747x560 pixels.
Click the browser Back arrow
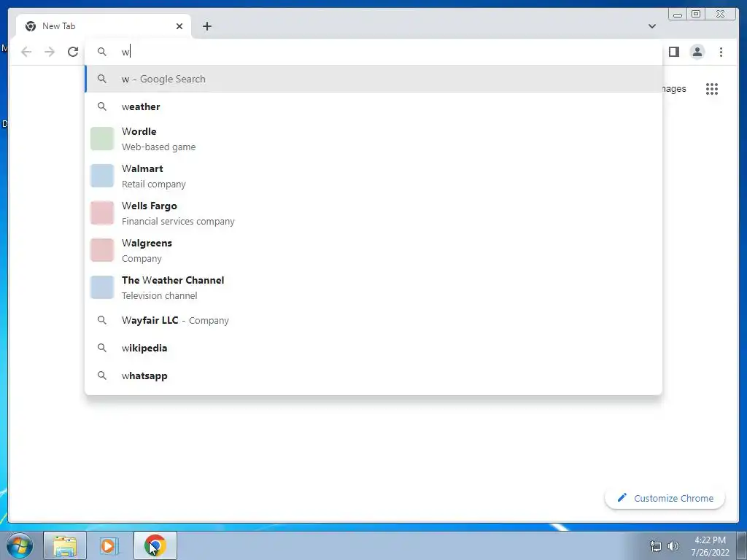(x=26, y=52)
